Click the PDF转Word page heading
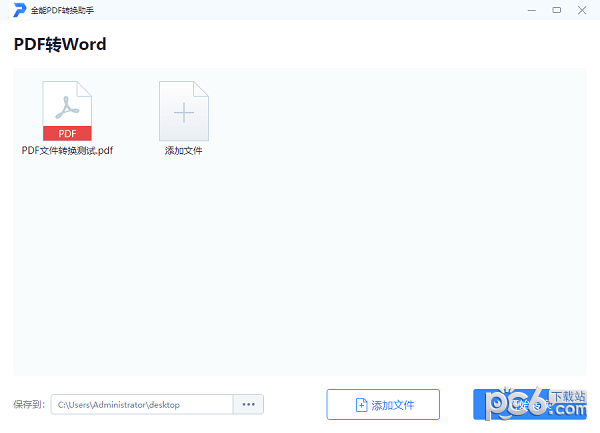Screen dimensions: 600x433 tap(60, 44)
